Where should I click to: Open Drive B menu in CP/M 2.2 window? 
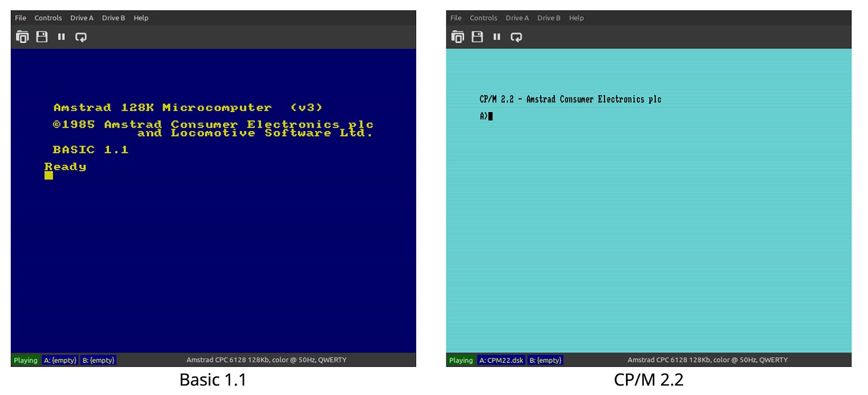point(549,18)
